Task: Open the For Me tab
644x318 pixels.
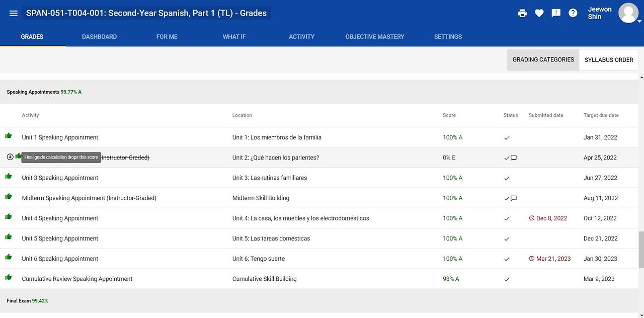Action: tap(167, 37)
